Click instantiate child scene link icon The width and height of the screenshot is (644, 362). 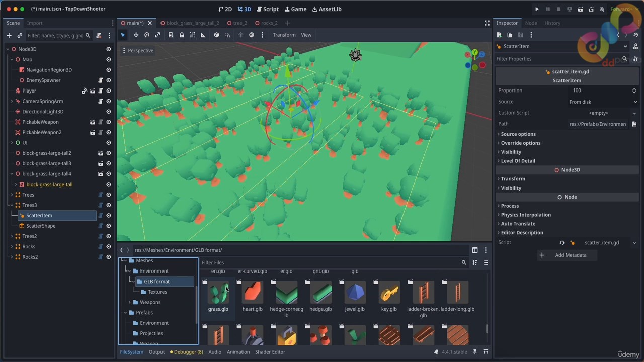tap(20, 35)
